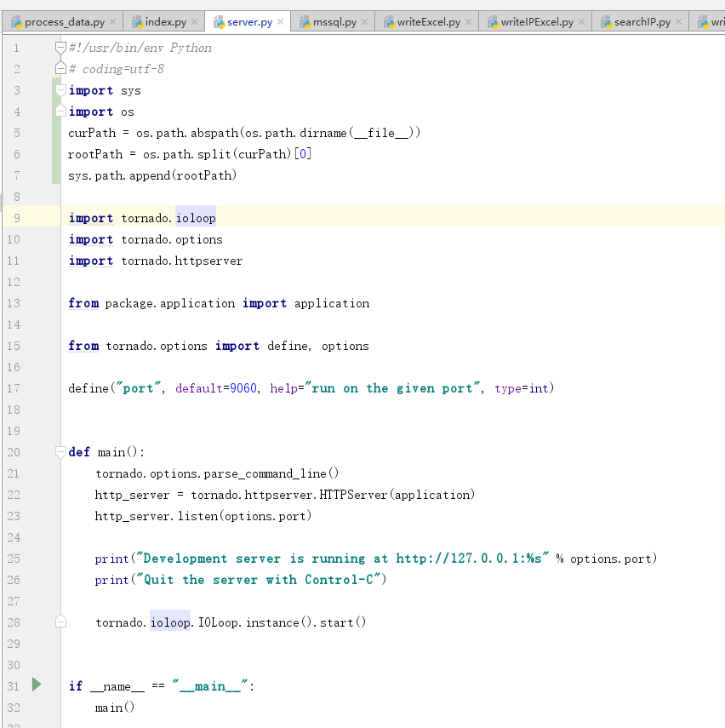Click the Python file icon on mssql.py tab

[x=305, y=22]
